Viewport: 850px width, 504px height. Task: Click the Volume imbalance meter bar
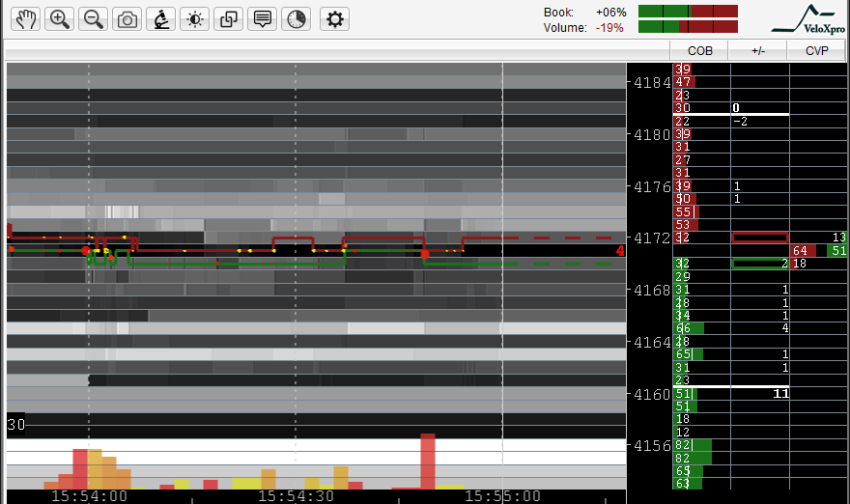pos(688,27)
